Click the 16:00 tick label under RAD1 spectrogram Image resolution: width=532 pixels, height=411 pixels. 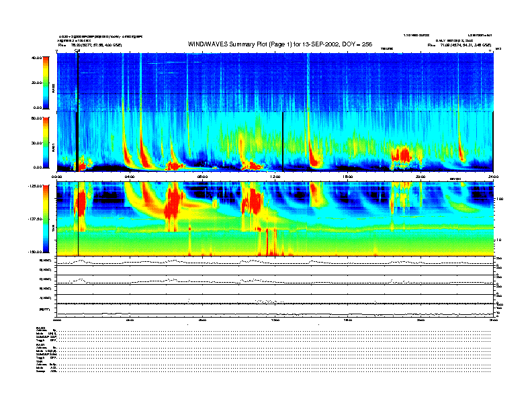pyautogui.click(x=348, y=177)
